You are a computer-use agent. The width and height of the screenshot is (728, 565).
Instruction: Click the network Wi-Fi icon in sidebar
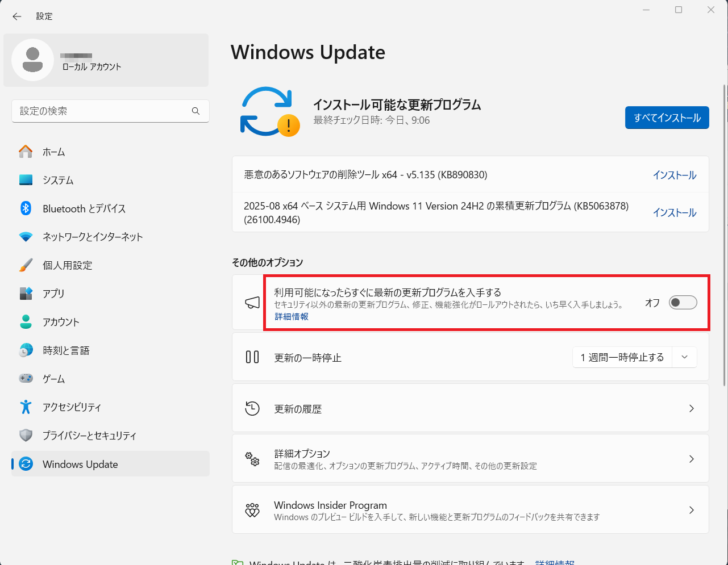(x=26, y=237)
